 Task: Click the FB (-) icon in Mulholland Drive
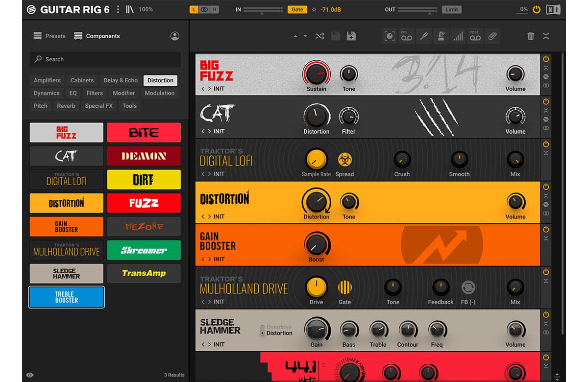tap(468, 287)
